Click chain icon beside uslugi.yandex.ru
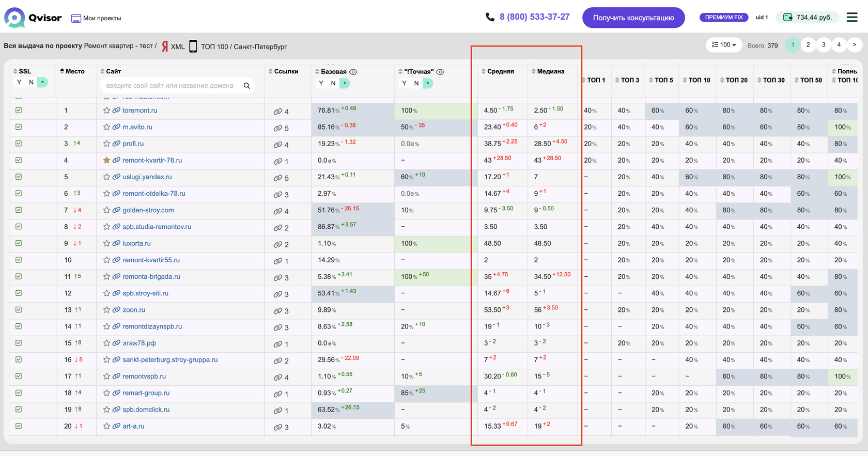The image size is (868, 456). 116,177
